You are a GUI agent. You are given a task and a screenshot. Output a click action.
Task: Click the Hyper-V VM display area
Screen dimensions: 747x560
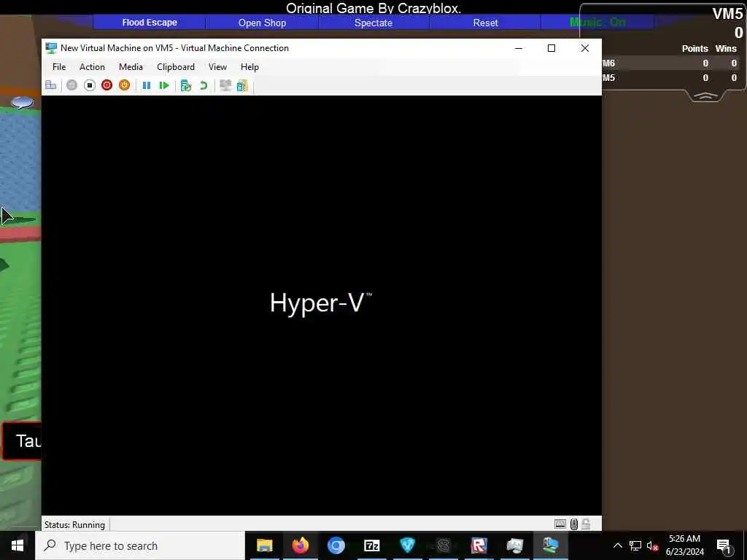coord(322,306)
